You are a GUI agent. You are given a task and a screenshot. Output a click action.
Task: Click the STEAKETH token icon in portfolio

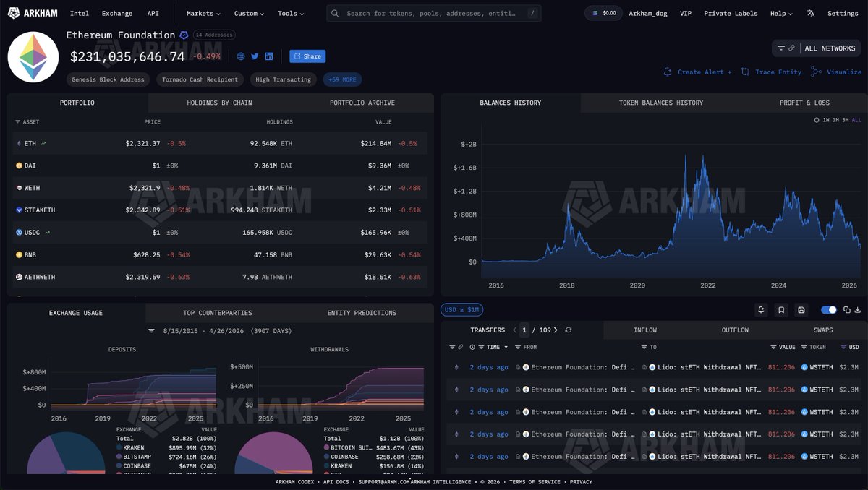pyautogui.click(x=19, y=210)
